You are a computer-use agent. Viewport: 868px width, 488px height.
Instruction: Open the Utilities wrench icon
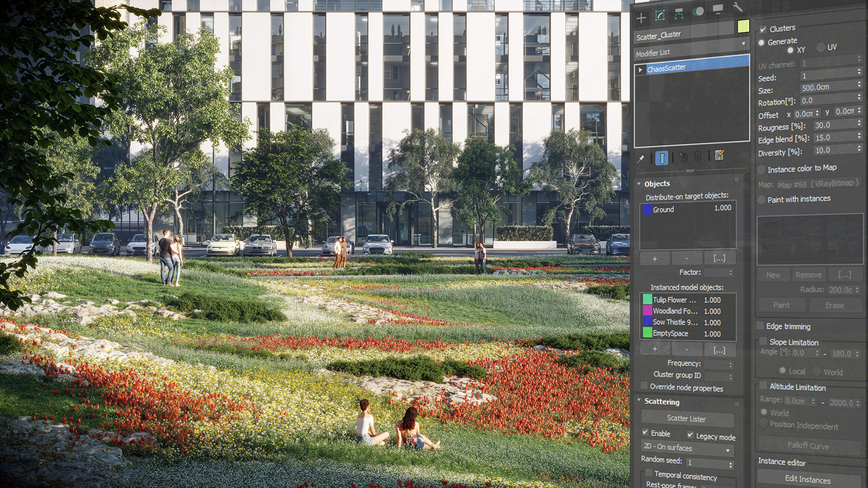pos(737,7)
